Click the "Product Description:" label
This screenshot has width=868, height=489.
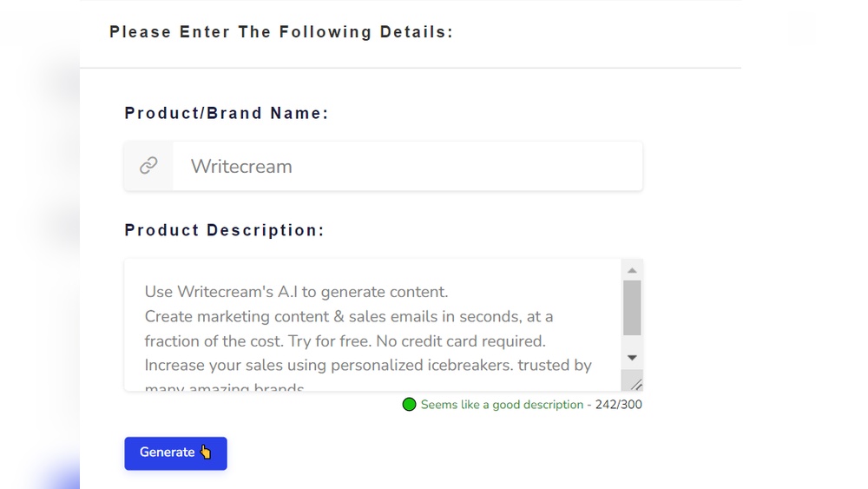tap(224, 230)
